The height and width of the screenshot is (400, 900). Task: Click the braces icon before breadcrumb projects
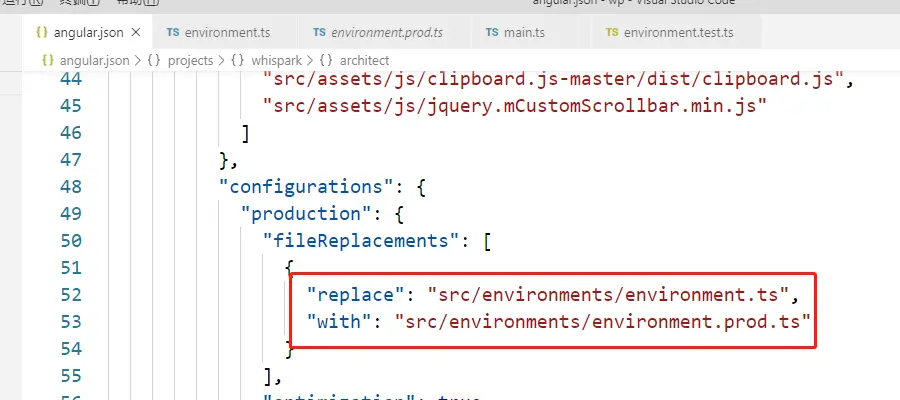(x=154, y=60)
